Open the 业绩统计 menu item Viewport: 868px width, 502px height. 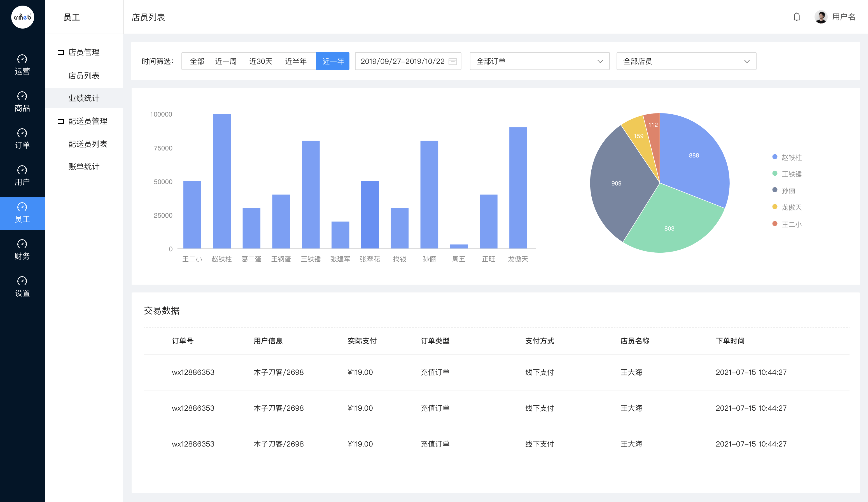point(84,98)
